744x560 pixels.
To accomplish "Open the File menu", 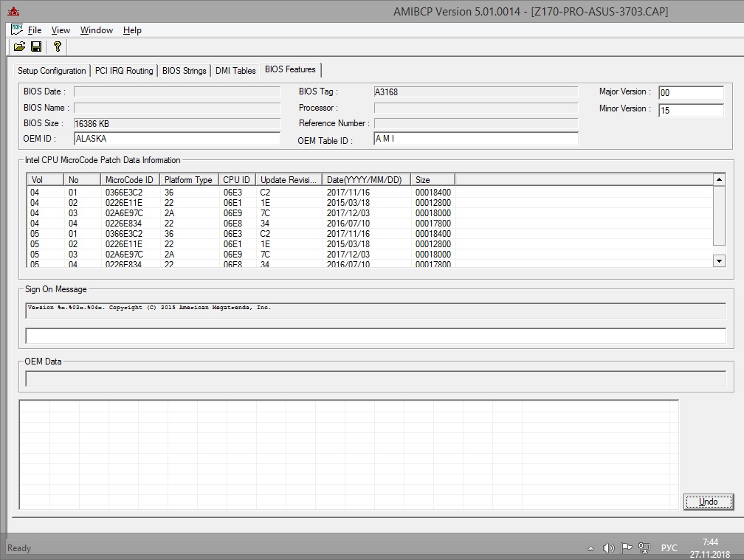I will point(35,30).
